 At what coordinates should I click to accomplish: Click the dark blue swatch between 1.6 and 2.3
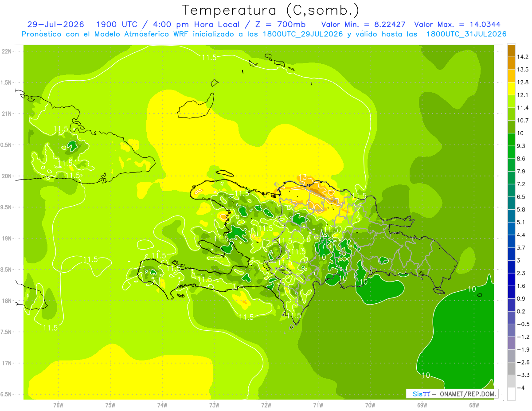point(511,279)
